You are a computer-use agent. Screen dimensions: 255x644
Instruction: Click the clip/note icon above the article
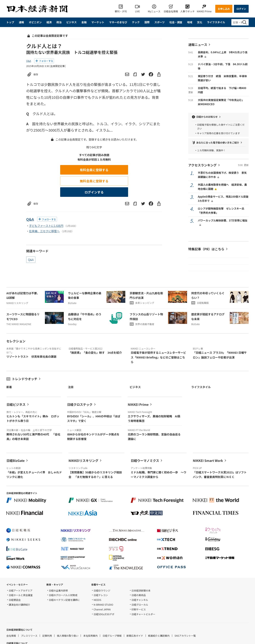(x=135, y=75)
